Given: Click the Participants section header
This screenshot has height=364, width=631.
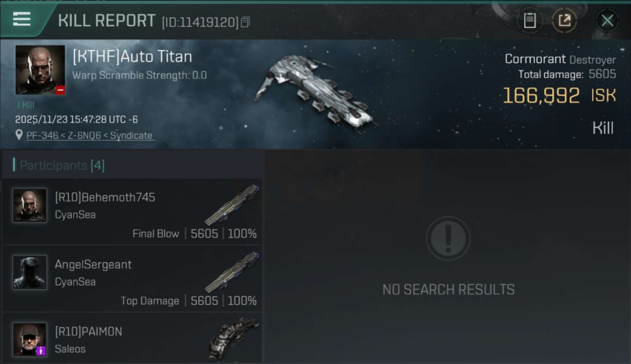Looking at the screenshot, I should coord(62,165).
